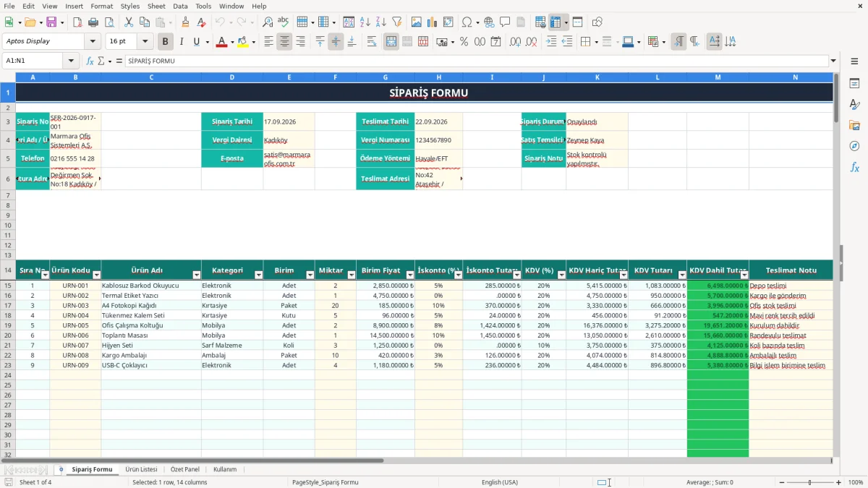Click the Clear Direct Formatting icon

click(200, 22)
